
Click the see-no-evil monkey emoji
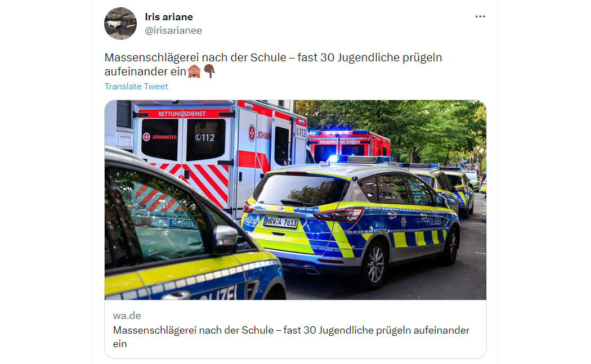coord(194,71)
